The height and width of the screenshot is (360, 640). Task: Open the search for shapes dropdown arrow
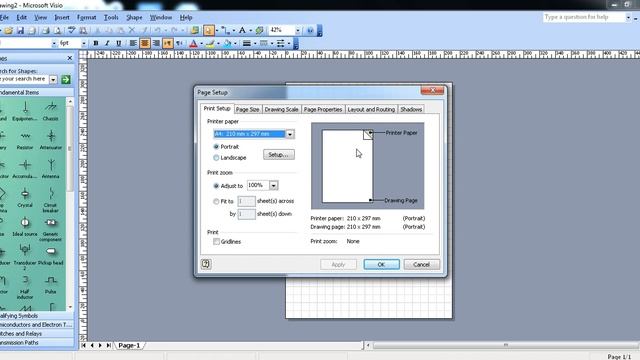53,80
